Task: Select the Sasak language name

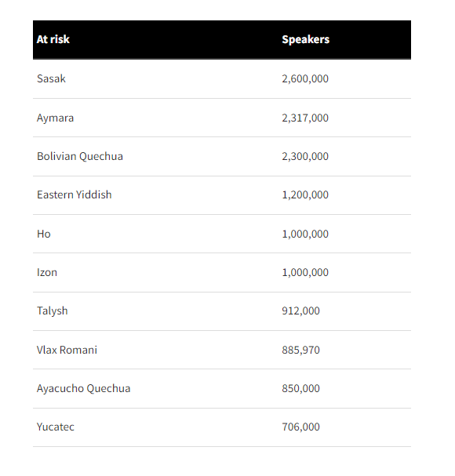Action: pyautogui.click(x=51, y=78)
